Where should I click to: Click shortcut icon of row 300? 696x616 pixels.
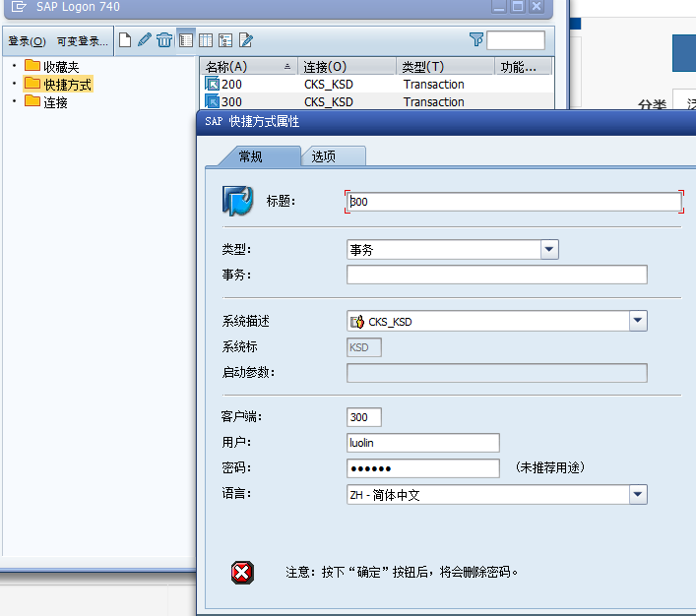coord(213,101)
